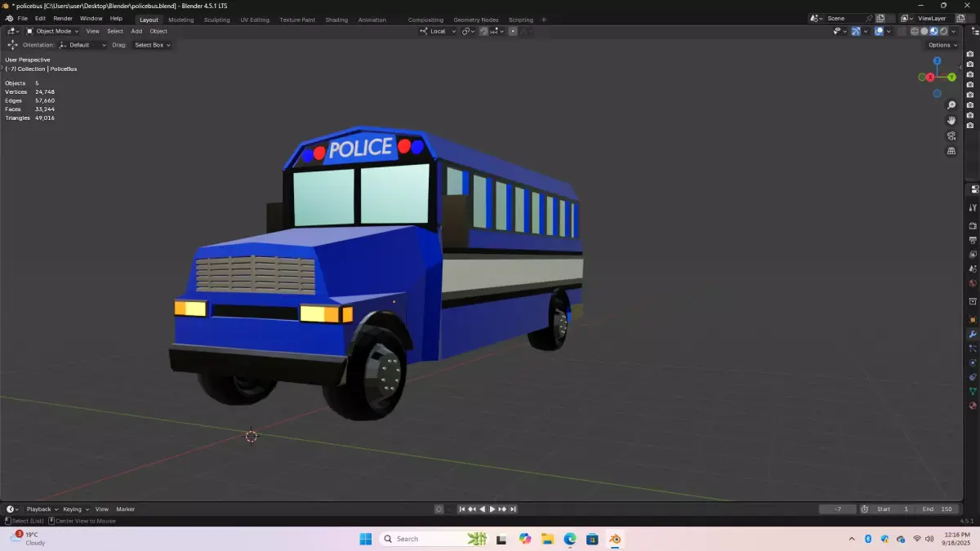The image size is (980, 551).
Task: Open the Object Mode dropdown
Action: 53,31
